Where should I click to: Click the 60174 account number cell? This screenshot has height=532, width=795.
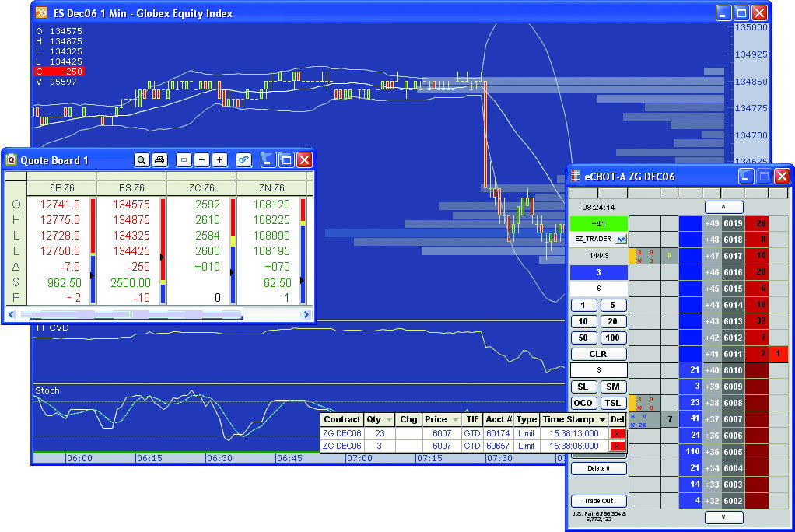click(x=497, y=434)
